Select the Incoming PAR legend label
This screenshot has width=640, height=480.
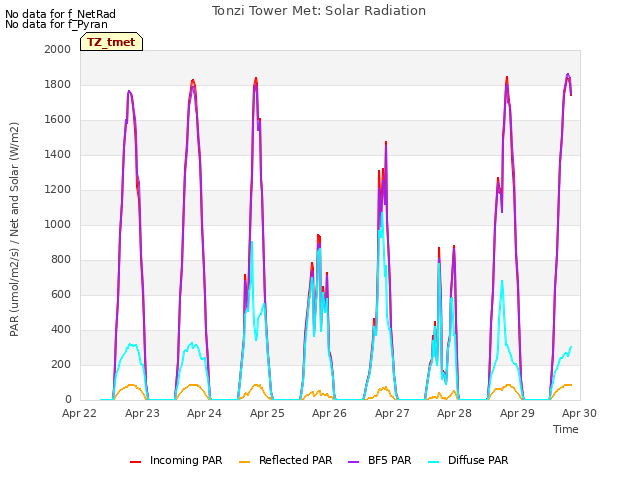pyautogui.click(x=186, y=460)
